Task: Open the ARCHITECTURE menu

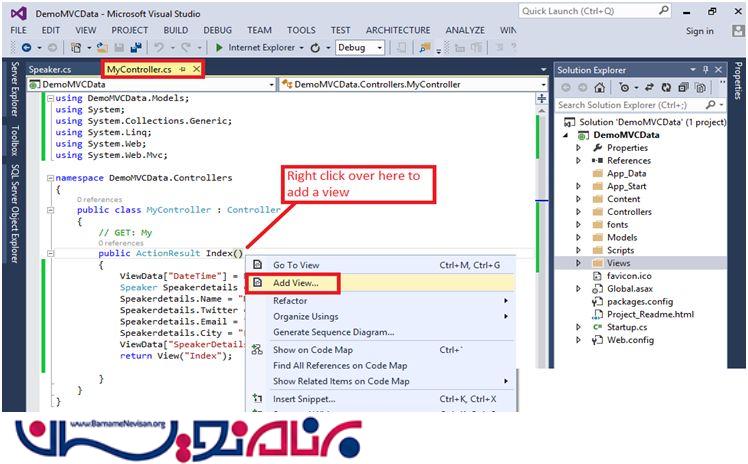Action: (x=397, y=31)
